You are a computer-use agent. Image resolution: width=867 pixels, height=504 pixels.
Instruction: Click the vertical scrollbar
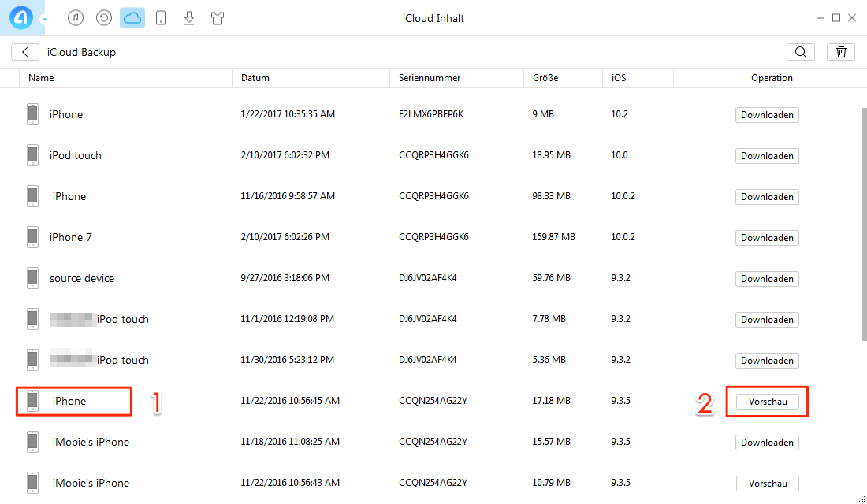(864, 224)
